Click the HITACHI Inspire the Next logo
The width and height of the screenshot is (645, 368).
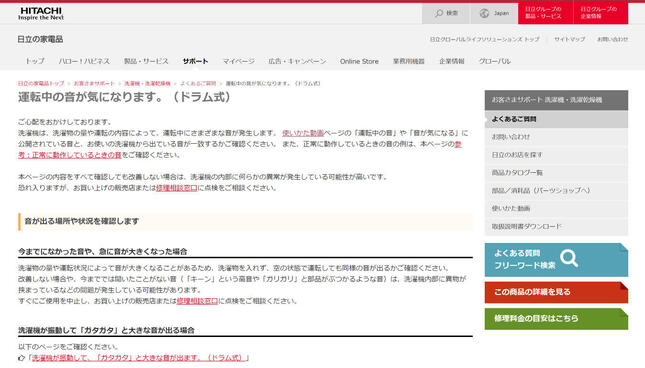pyautogui.click(x=41, y=13)
